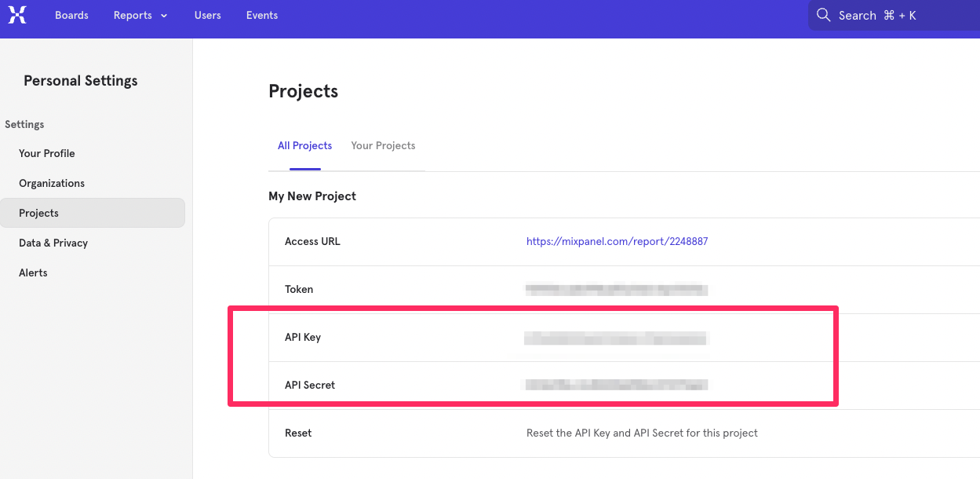
Task: Click the blurred API Key value
Action: click(616, 338)
